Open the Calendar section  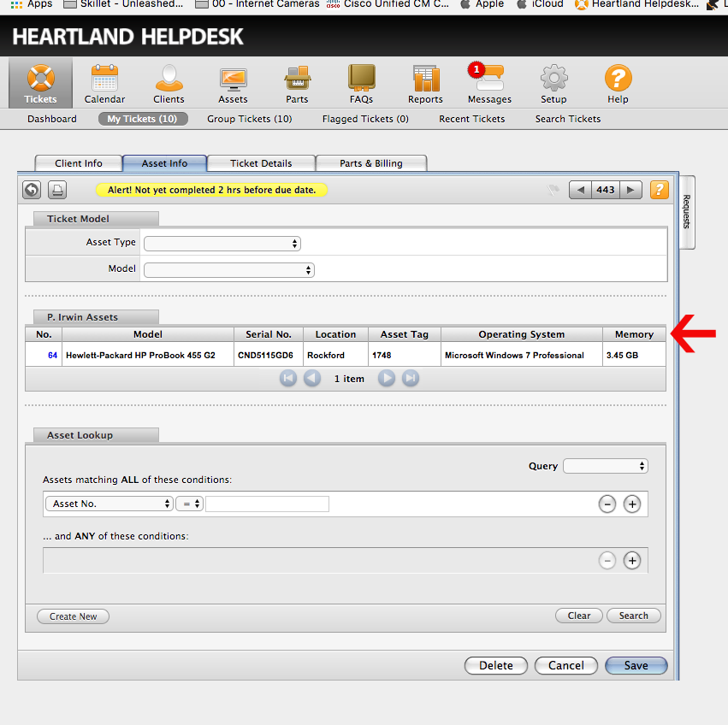click(x=104, y=84)
